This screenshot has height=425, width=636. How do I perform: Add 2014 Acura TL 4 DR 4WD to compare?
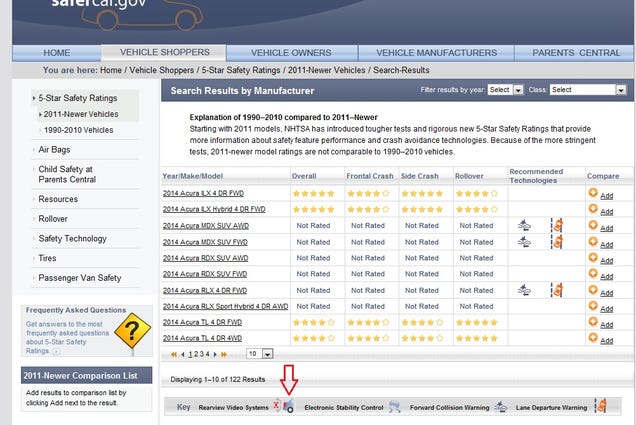pyautogui.click(x=601, y=339)
